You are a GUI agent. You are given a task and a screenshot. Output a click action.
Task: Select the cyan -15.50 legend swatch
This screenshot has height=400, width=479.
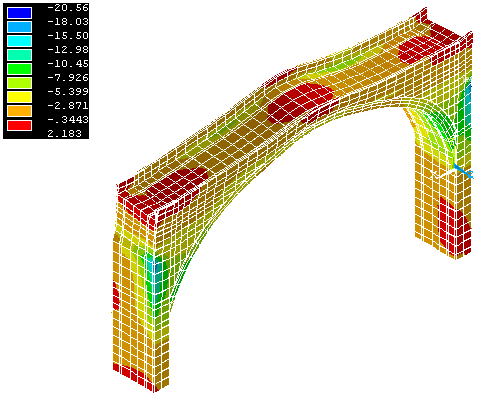click(20, 41)
